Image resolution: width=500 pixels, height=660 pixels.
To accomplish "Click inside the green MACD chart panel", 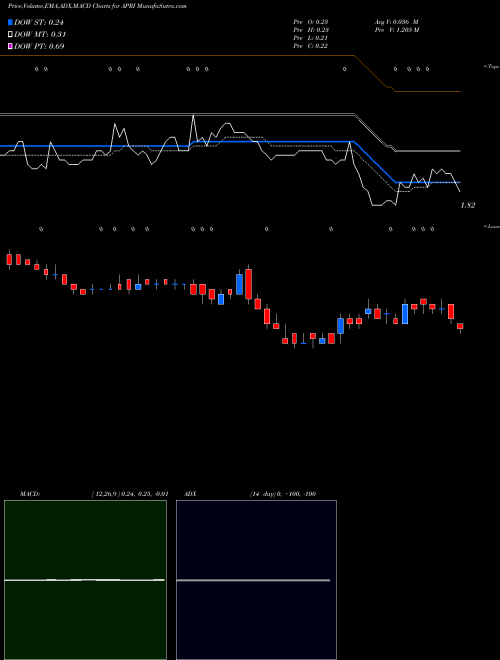I will (85, 580).
